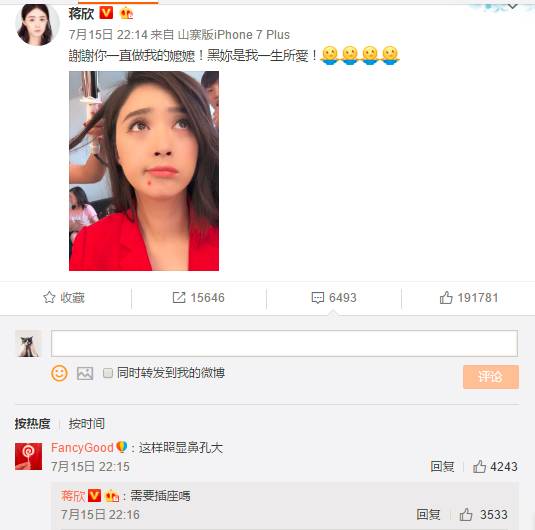Click the insert image icon below comment box
This screenshot has height=530, width=535.
pyautogui.click(x=85, y=373)
